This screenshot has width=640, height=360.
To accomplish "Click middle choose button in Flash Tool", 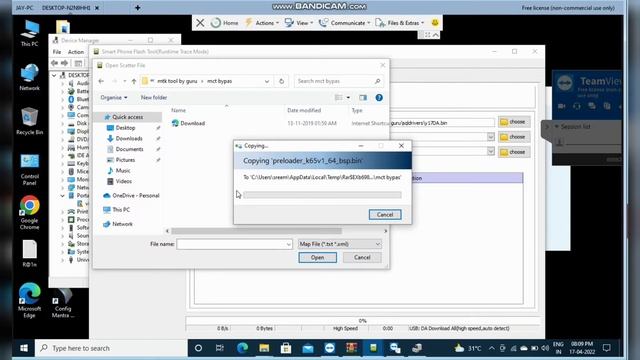I will pos(514,137).
